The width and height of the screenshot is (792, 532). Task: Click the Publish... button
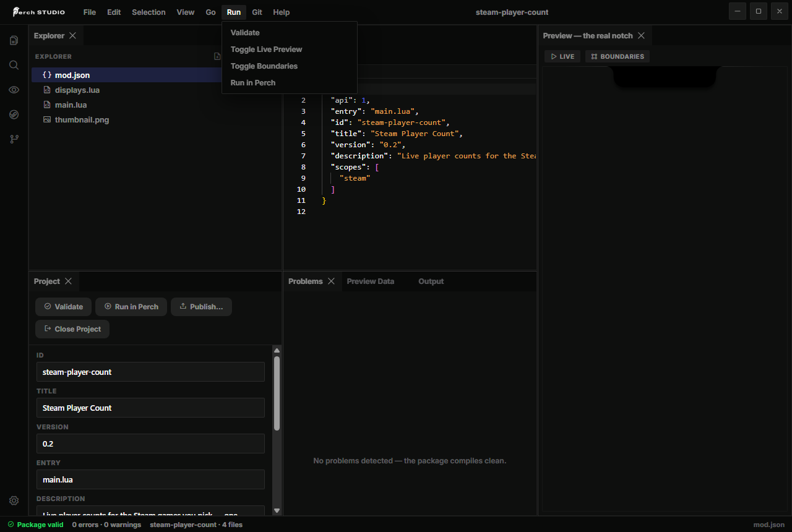[x=201, y=307]
